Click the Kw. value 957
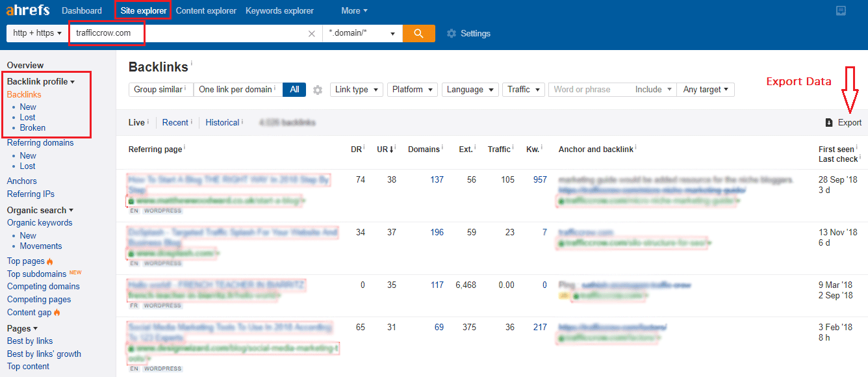Image resolution: width=868 pixels, height=377 pixels. [540, 180]
